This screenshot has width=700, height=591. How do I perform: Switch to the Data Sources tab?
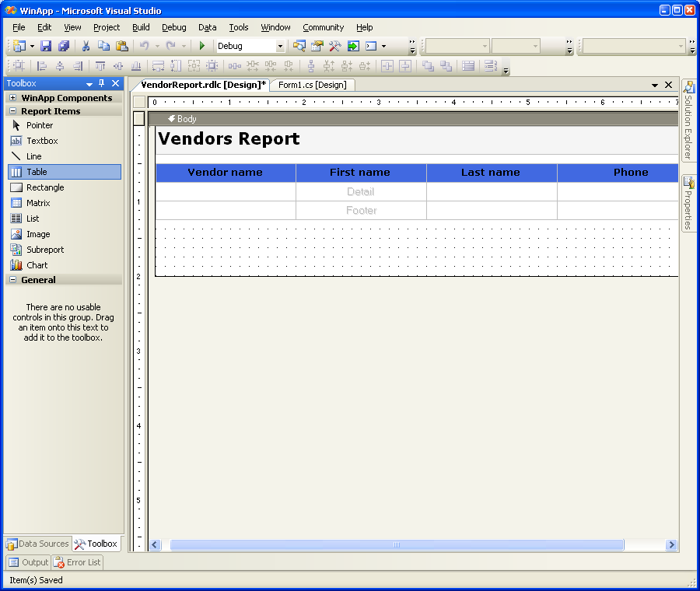[x=38, y=544]
